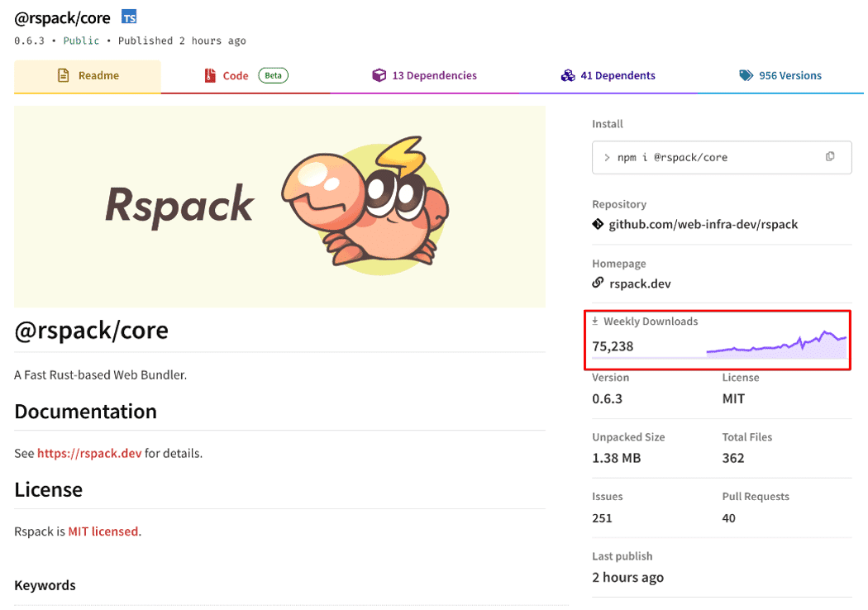Image resolution: width=868 pixels, height=610 pixels.
Task: Copy the npm install command
Action: tap(830, 157)
